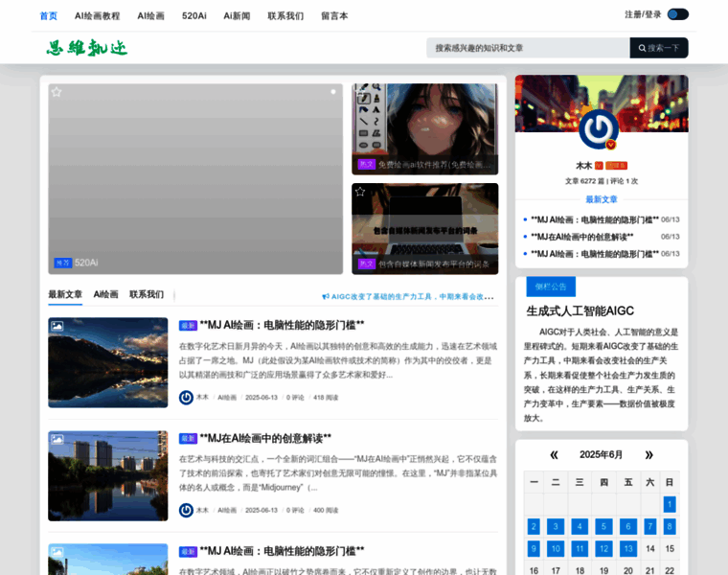Viewport: 728px width, 575px height.
Task: Click the AI绘画 category in the 418 阅读 article
Action: pos(227,398)
